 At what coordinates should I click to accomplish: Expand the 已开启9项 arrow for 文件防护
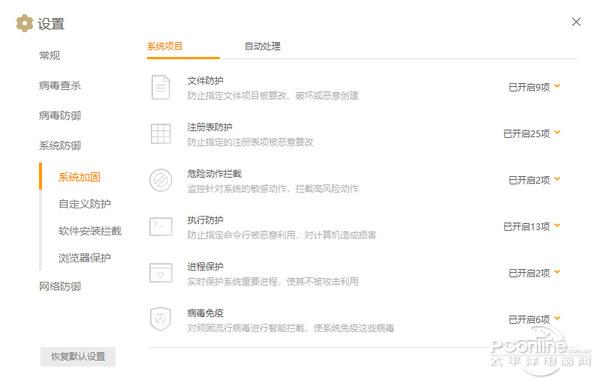point(557,86)
